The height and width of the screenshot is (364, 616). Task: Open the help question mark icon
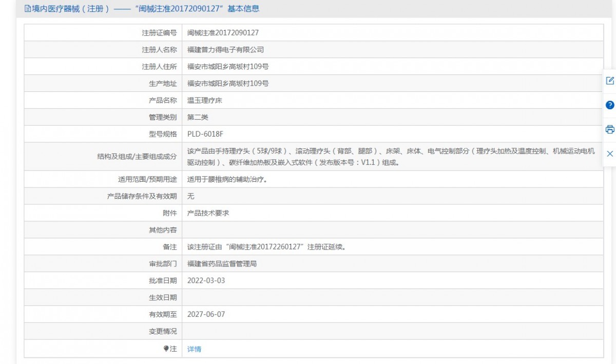(610, 105)
